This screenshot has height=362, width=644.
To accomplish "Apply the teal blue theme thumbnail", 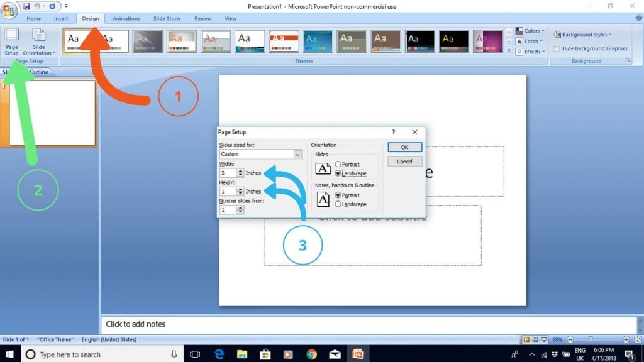I will coord(318,41).
